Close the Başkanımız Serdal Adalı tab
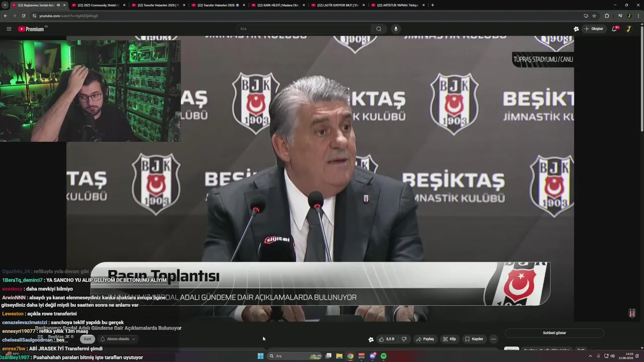 [x=64, y=5]
